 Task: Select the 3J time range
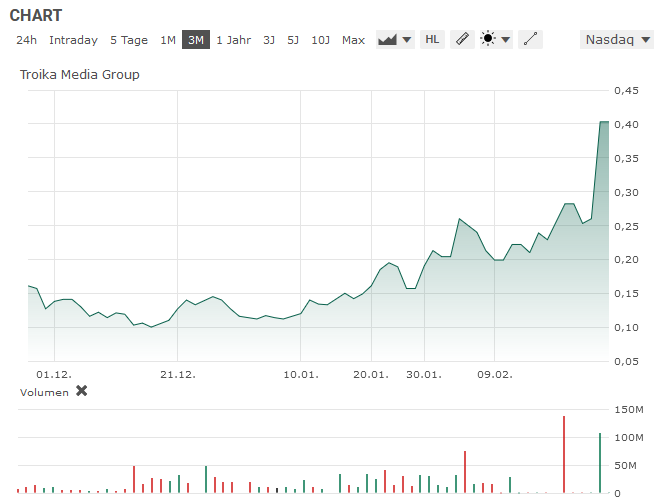pos(269,40)
